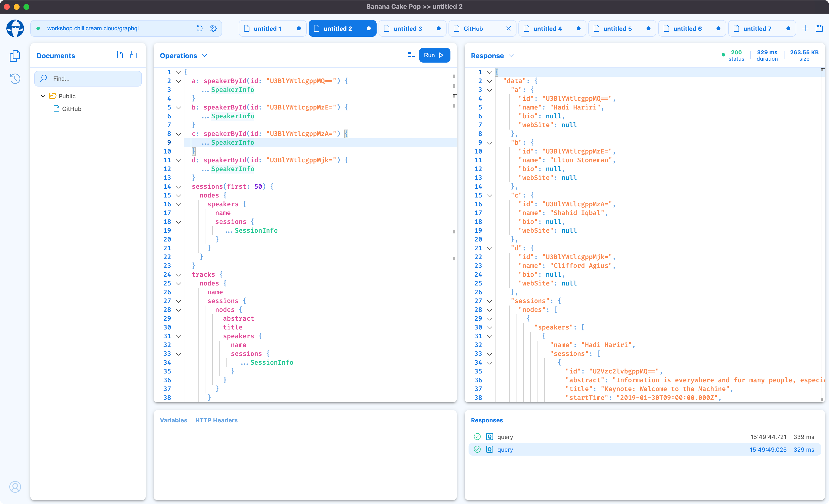Screen dimensions: 829x504
Task: Open the HTTP Headers tab
Action: pos(216,420)
